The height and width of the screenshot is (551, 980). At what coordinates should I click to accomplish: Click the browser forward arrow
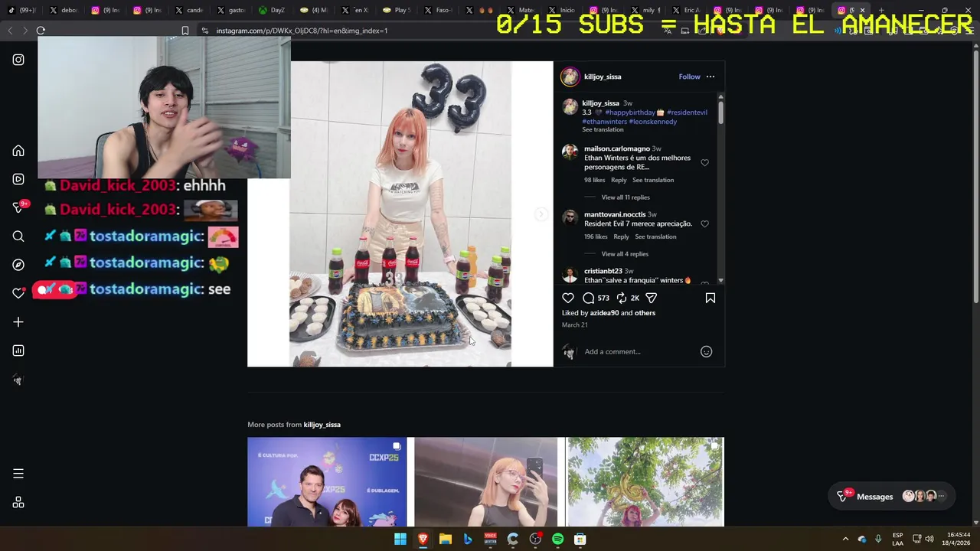click(x=25, y=31)
